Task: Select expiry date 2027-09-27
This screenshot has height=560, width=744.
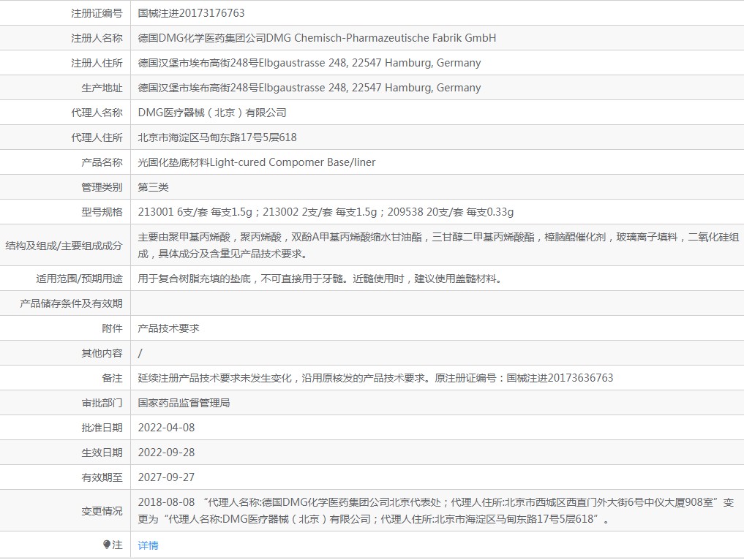Action: pyautogui.click(x=166, y=477)
